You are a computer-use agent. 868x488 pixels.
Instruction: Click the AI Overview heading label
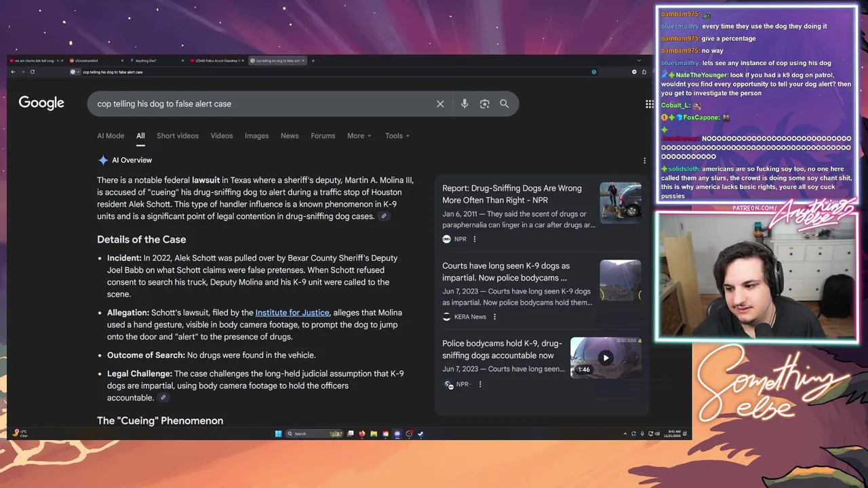point(132,161)
